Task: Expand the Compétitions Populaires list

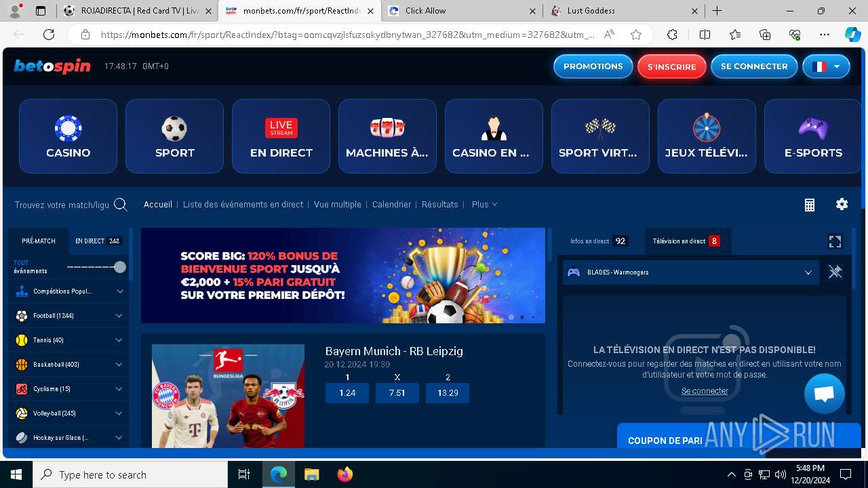Action: [x=120, y=291]
